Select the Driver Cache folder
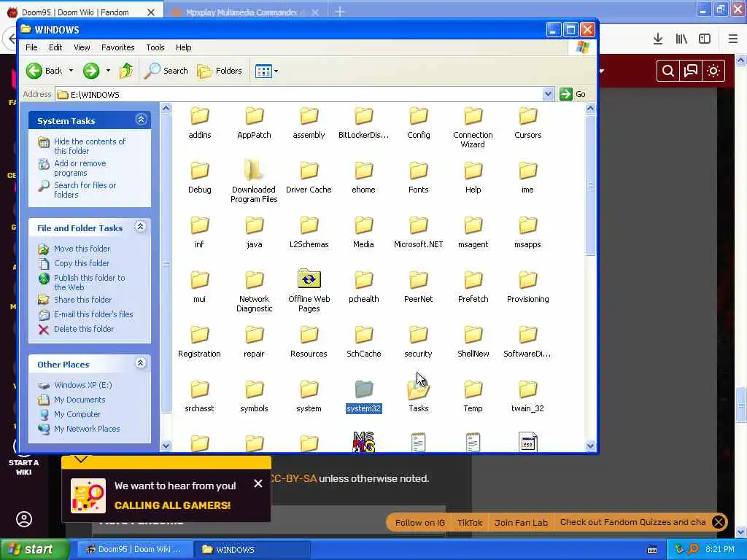 click(309, 178)
